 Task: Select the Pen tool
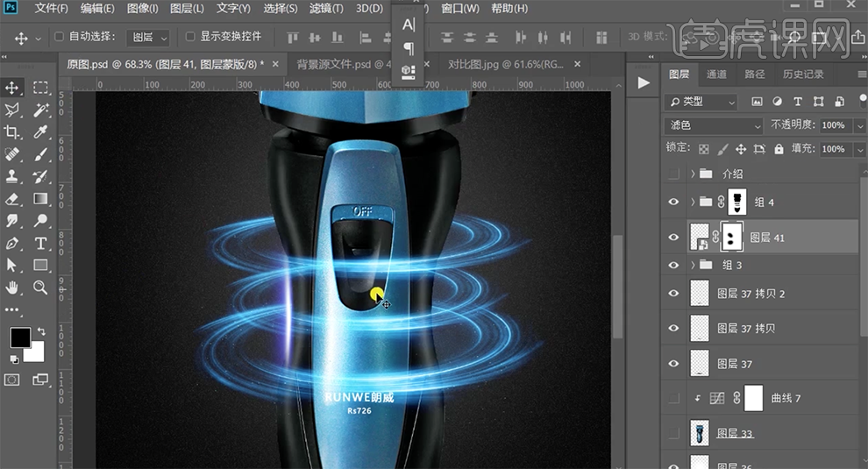tap(12, 243)
